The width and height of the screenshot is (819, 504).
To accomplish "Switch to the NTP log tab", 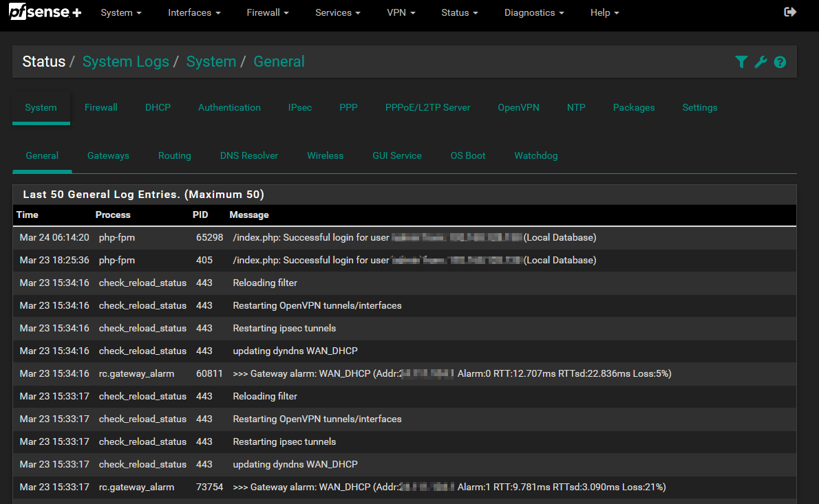I will pos(576,107).
